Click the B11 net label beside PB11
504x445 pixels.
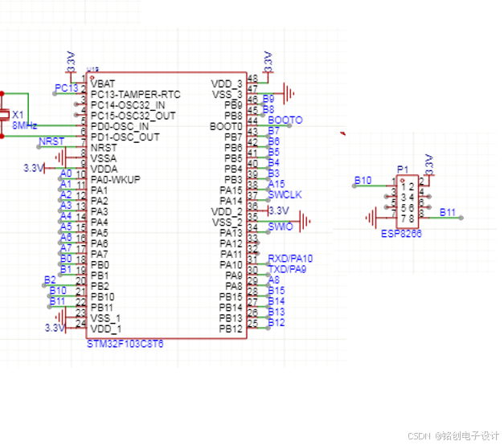click(57, 301)
